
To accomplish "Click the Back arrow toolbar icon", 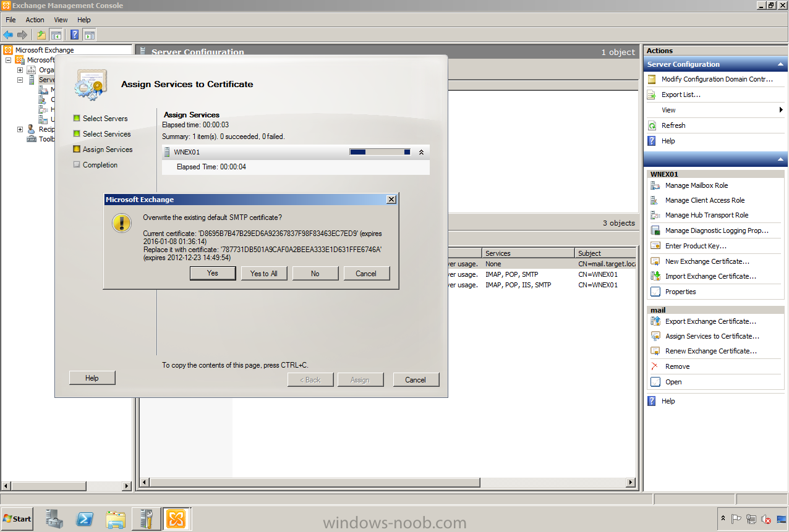I will click(8, 35).
